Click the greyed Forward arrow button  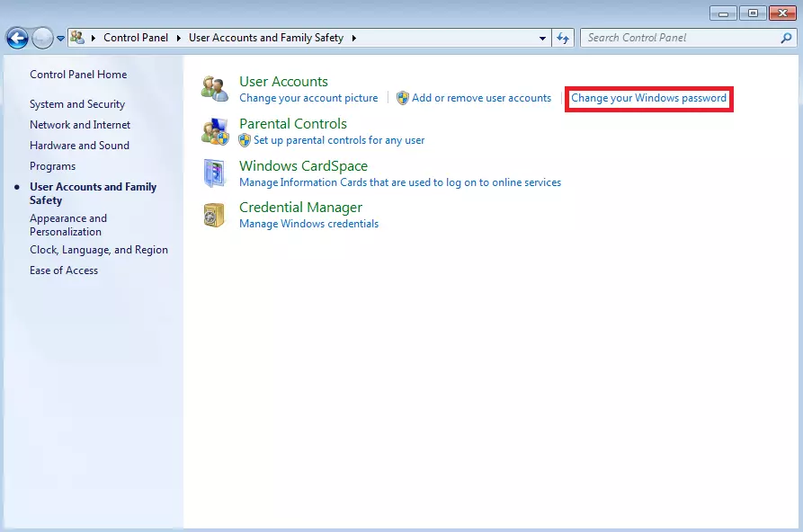(x=42, y=38)
